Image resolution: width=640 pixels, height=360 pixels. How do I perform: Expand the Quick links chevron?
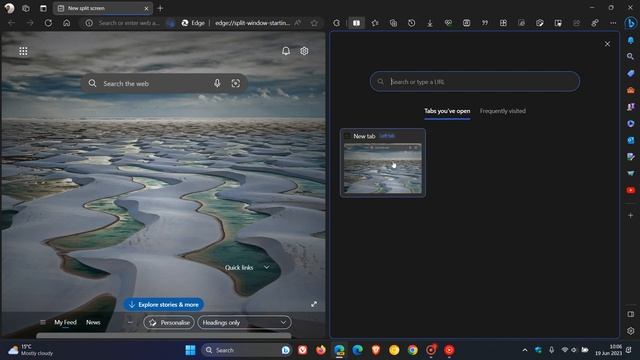tap(267, 267)
